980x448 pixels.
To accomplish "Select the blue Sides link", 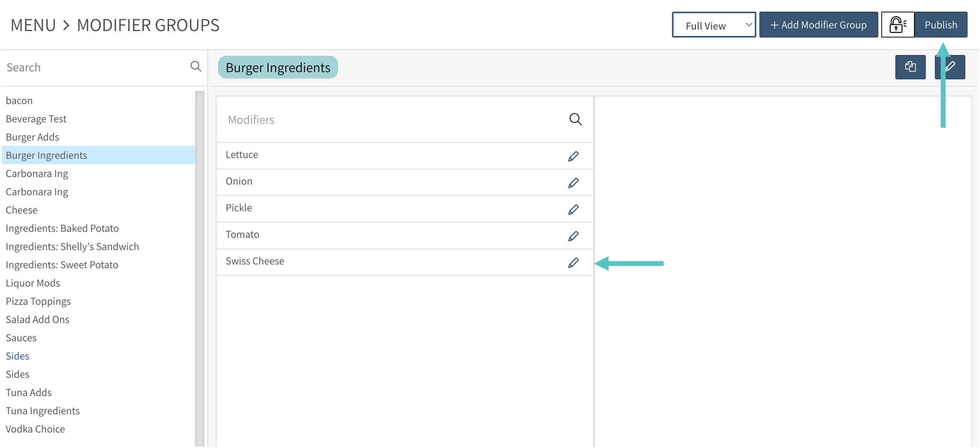I will pos(17,356).
